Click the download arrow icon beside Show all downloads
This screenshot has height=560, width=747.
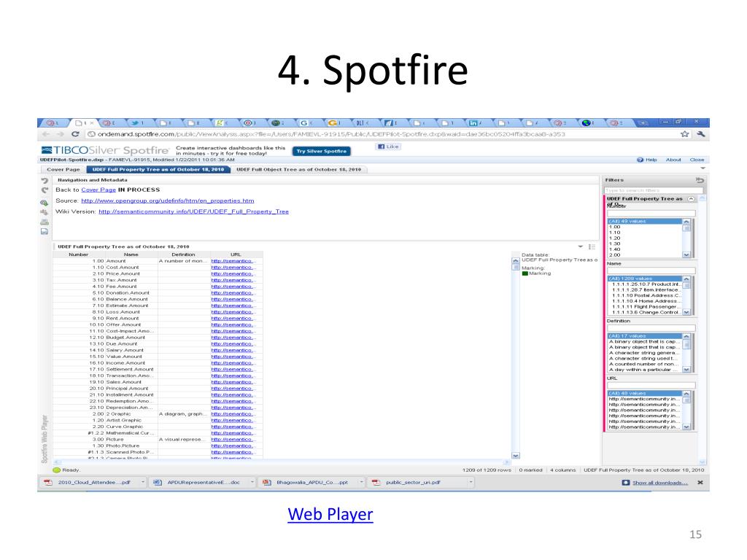626,483
